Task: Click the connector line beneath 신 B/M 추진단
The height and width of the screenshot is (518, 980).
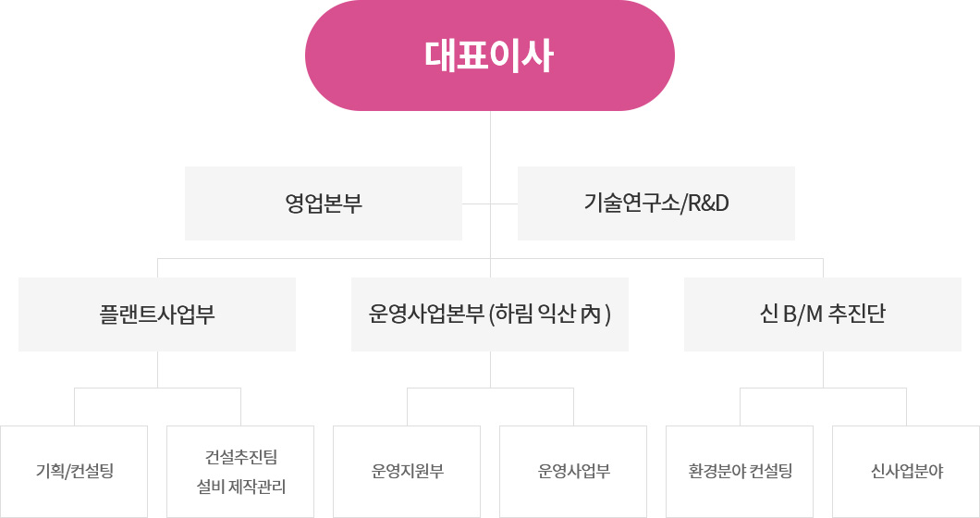Action: point(823,369)
